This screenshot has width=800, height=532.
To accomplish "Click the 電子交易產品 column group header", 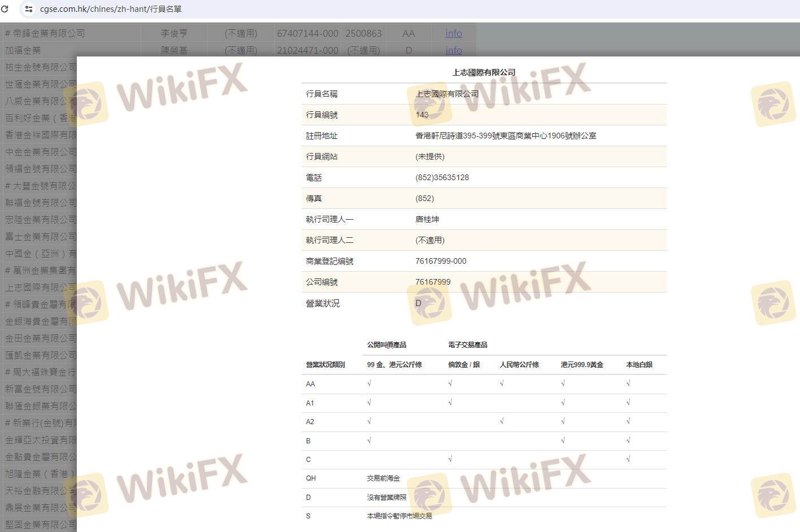I will 467,345.
